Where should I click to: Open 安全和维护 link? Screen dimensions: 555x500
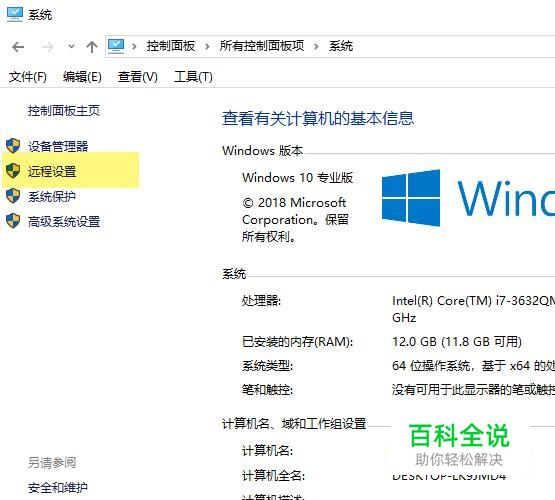[x=58, y=488]
